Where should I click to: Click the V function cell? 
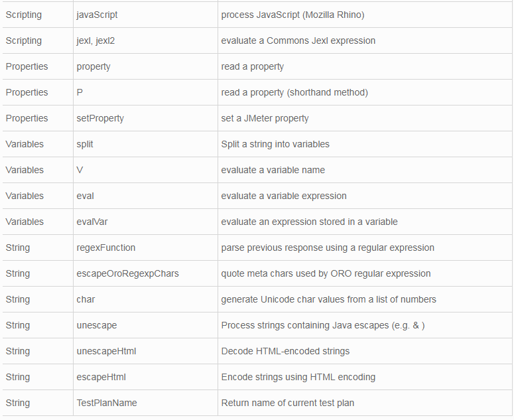coord(80,170)
